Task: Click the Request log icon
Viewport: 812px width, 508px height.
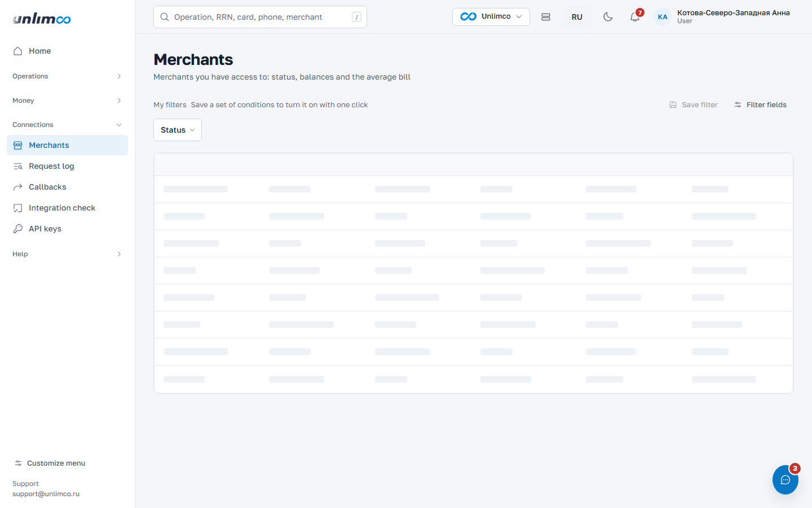Action: 18,166
